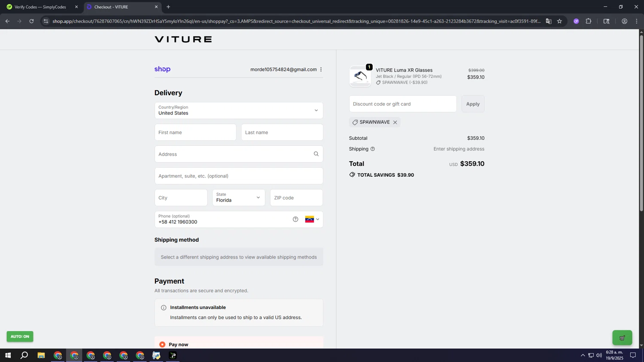Click the VITURE Luma XR Glasses thumbnail
The height and width of the screenshot is (362, 644).
pos(360,76)
